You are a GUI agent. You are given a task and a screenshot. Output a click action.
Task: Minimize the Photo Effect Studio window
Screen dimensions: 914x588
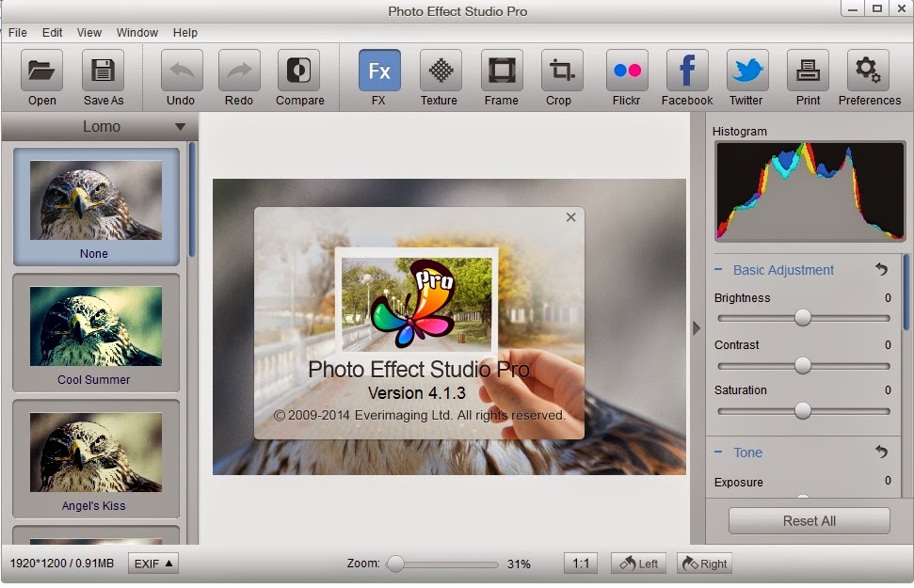pyautogui.click(x=854, y=8)
